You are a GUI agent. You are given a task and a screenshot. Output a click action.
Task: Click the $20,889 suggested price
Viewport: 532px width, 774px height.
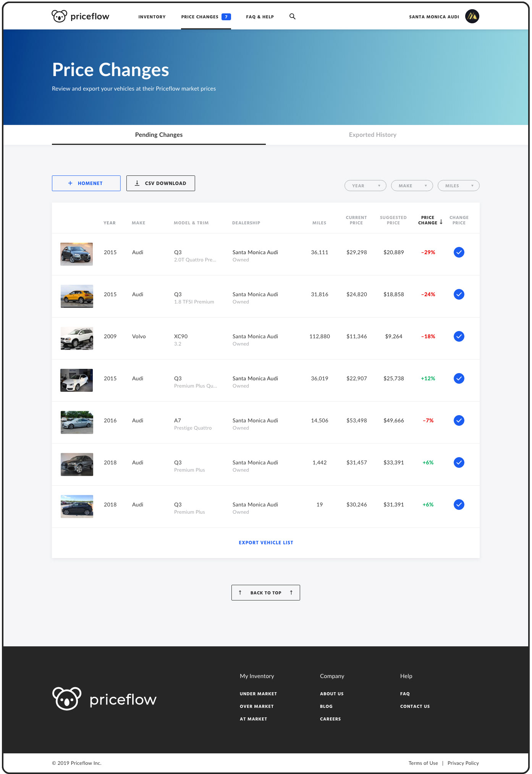coord(394,252)
